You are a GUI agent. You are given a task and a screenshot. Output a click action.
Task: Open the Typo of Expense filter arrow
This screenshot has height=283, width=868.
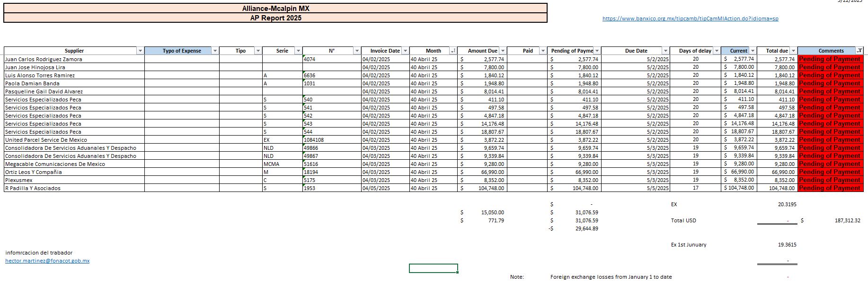[x=215, y=51]
